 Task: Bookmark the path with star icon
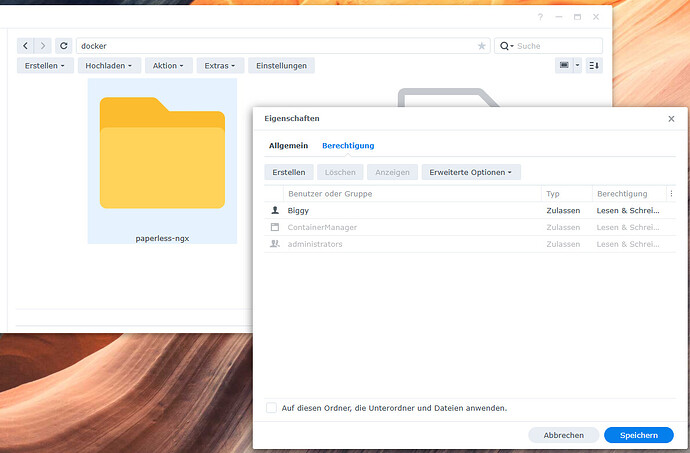click(481, 46)
